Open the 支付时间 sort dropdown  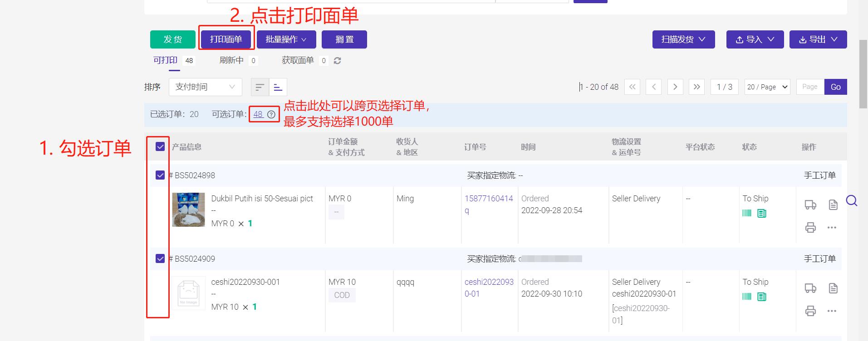[x=205, y=87]
